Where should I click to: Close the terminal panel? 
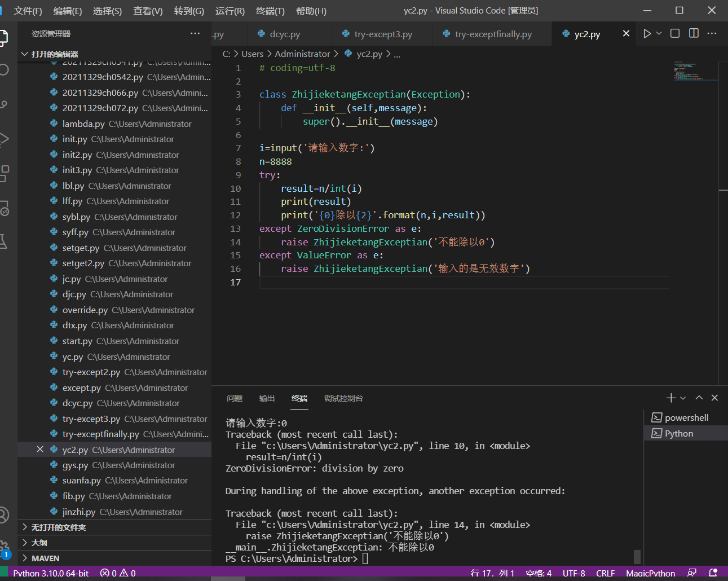tap(714, 398)
